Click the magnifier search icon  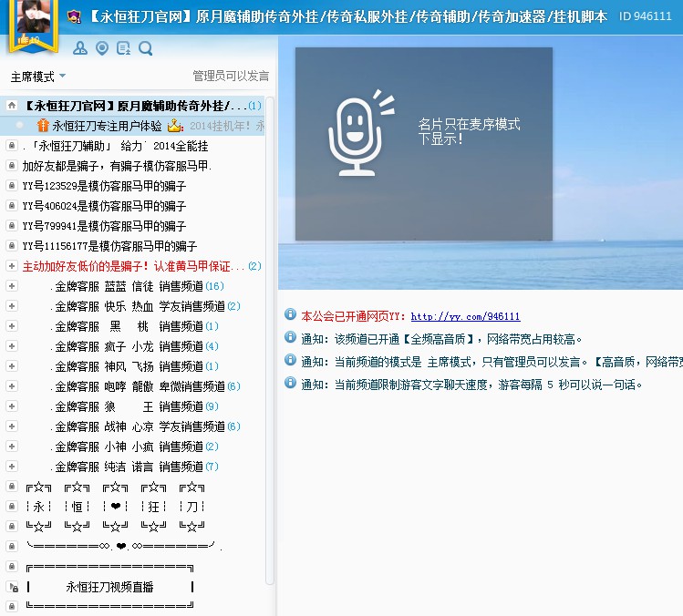click(146, 48)
